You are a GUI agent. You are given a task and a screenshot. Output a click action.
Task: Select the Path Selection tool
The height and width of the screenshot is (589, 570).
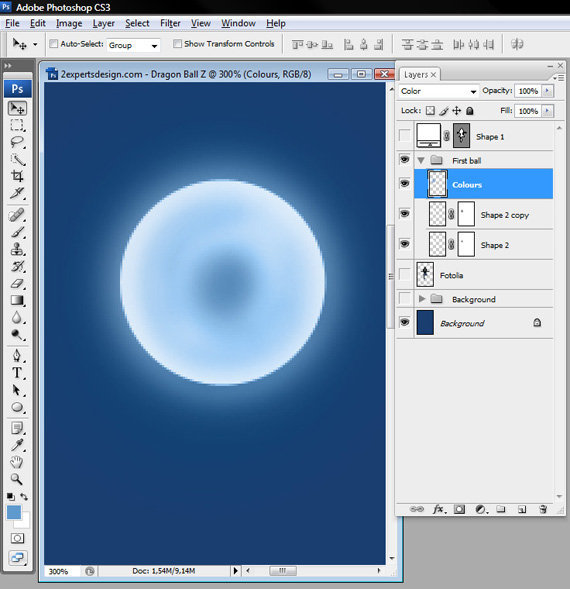17,390
